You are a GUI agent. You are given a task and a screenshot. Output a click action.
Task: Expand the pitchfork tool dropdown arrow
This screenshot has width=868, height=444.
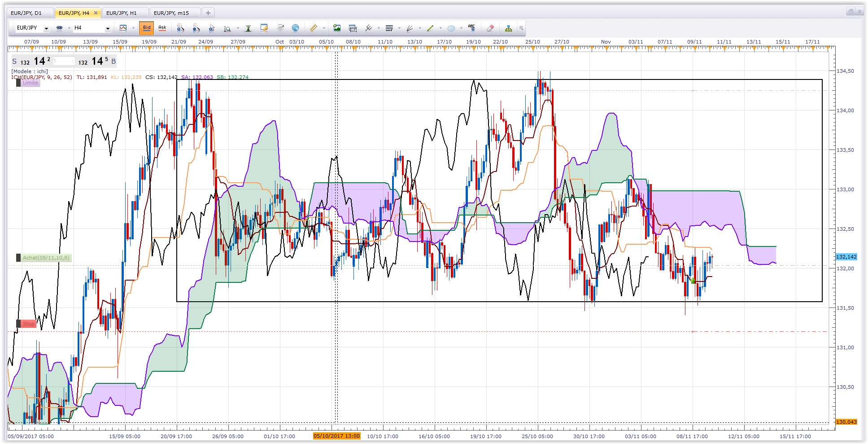click(x=379, y=28)
